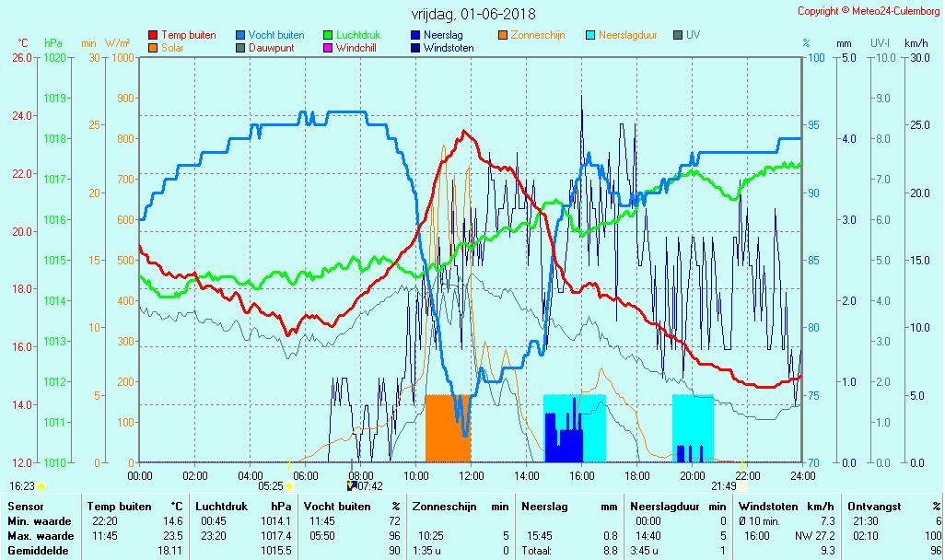Click the orange Zonneschijn legend square

click(503, 35)
